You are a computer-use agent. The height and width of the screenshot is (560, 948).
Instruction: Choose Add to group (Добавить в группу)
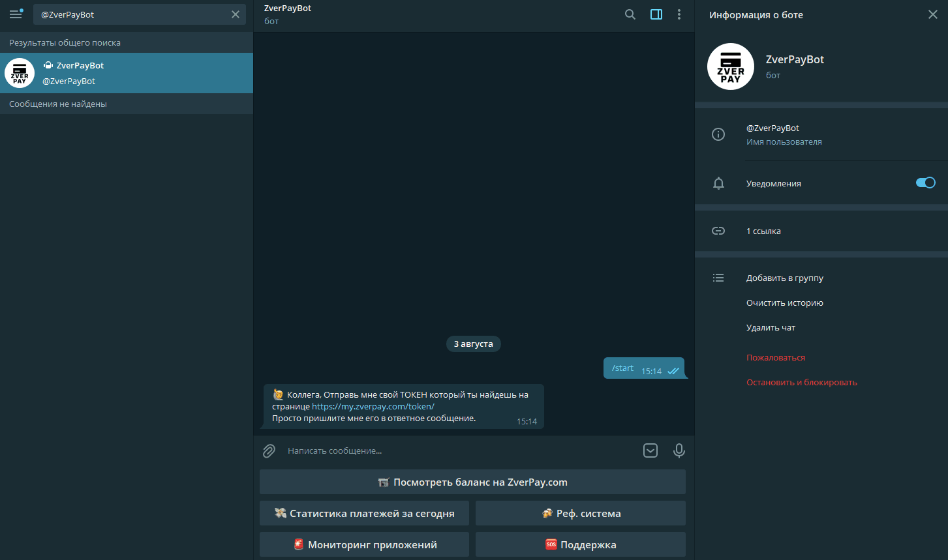[x=785, y=278]
